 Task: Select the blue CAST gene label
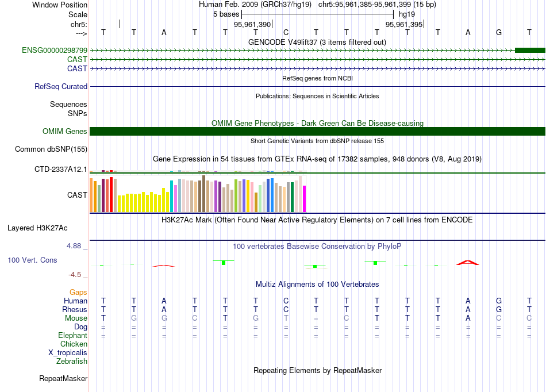(x=77, y=68)
